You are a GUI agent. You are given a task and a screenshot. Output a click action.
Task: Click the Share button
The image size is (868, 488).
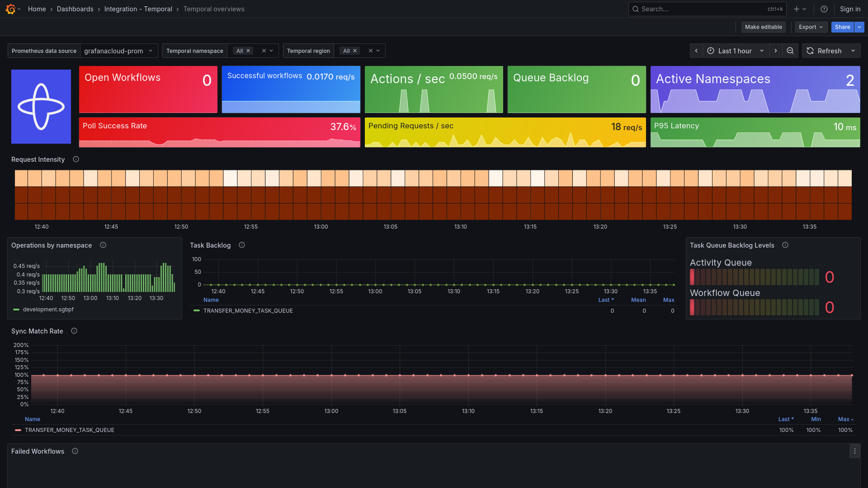842,27
